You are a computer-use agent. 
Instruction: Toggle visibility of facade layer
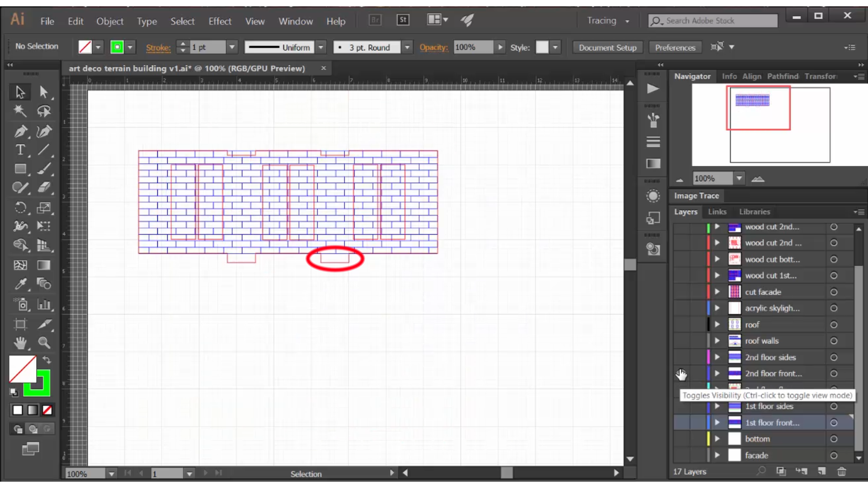pos(681,455)
